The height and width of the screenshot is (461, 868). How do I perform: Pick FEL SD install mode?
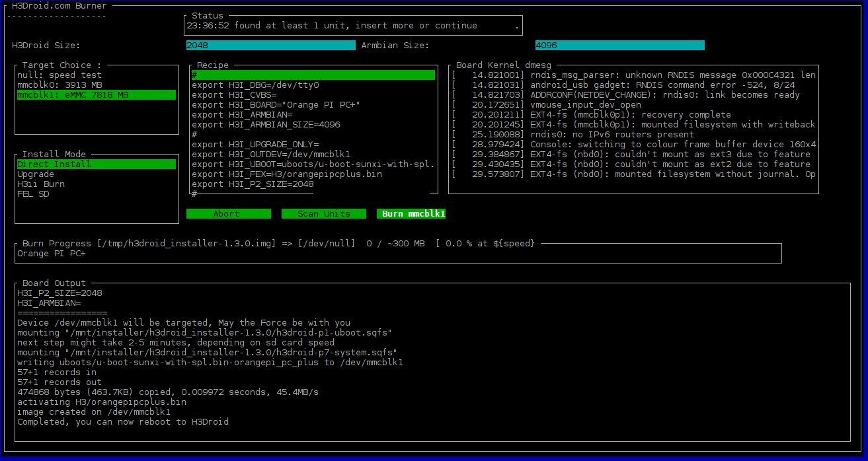[33, 194]
